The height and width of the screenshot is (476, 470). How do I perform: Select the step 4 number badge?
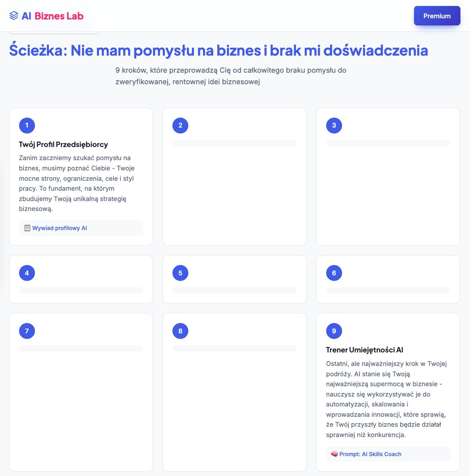click(27, 273)
